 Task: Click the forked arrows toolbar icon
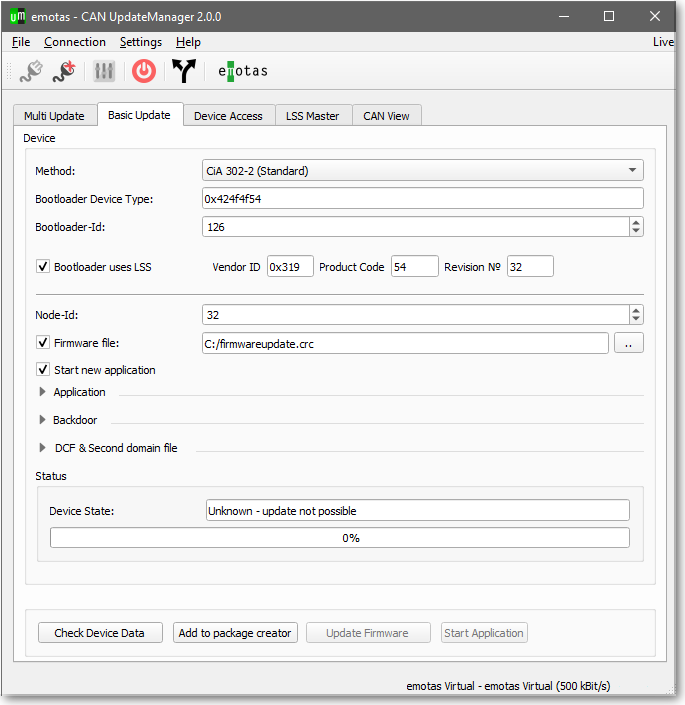tap(184, 71)
